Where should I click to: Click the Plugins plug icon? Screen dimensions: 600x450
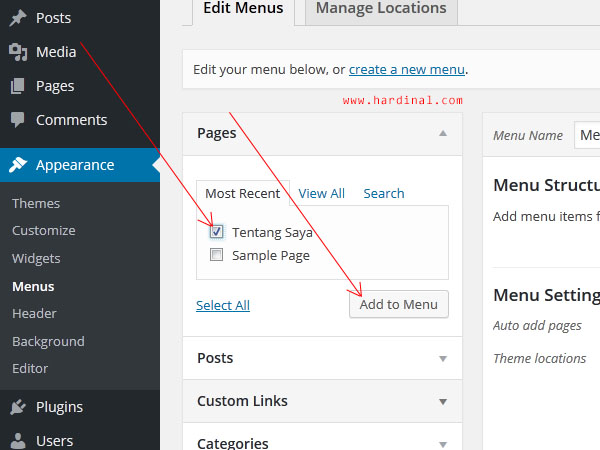[x=18, y=407]
